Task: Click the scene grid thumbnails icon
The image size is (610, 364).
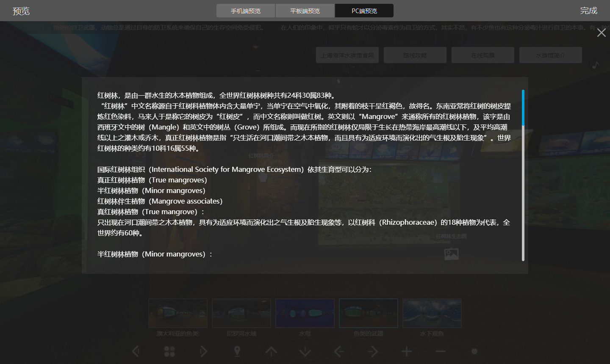Action: point(169,351)
